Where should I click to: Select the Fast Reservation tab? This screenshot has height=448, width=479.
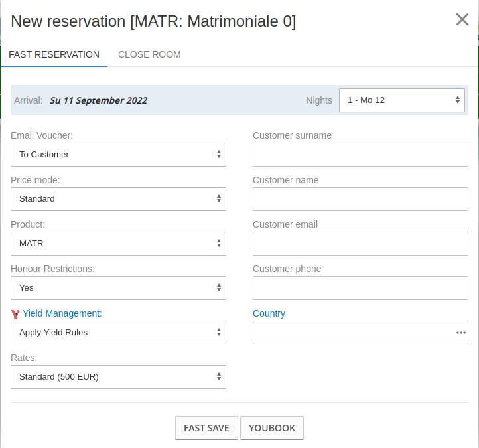(54, 54)
